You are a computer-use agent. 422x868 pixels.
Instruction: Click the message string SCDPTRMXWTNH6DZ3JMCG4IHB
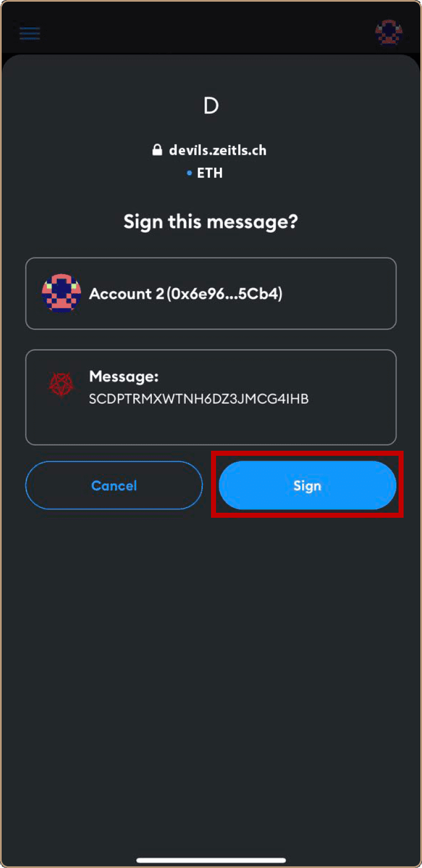pyautogui.click(x=199, y=399)
